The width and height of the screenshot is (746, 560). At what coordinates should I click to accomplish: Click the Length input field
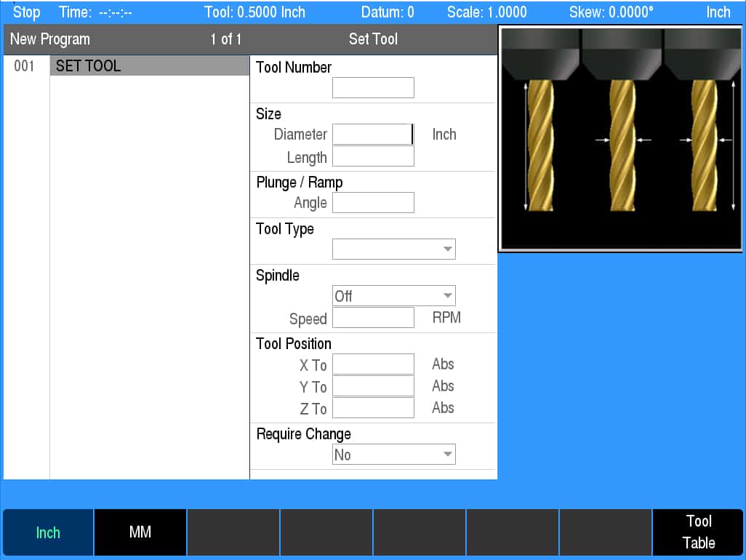click(x=373, y=156)
